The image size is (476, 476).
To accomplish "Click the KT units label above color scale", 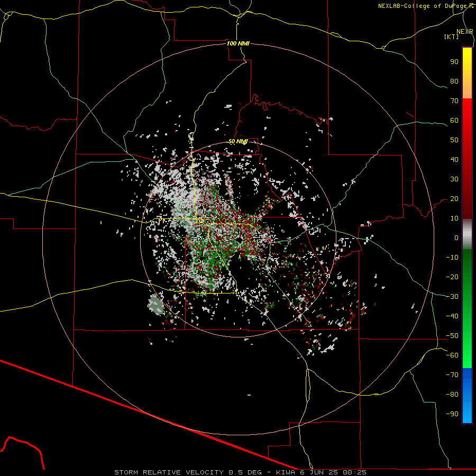I will click(452, 36).
